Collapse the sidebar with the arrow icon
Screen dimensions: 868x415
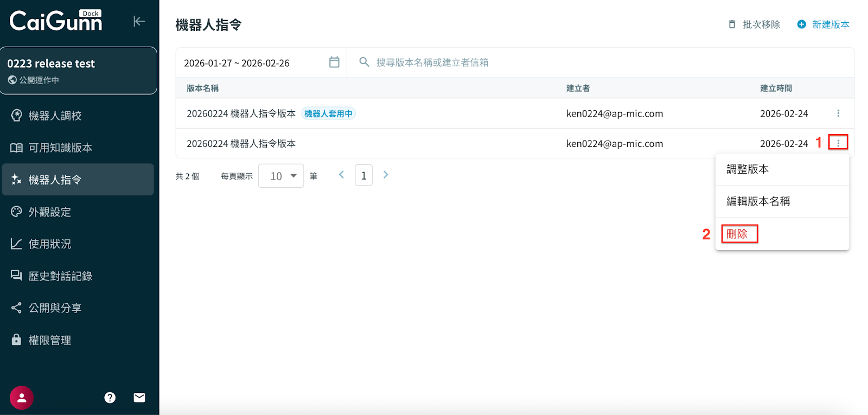[x=139, y=21]
